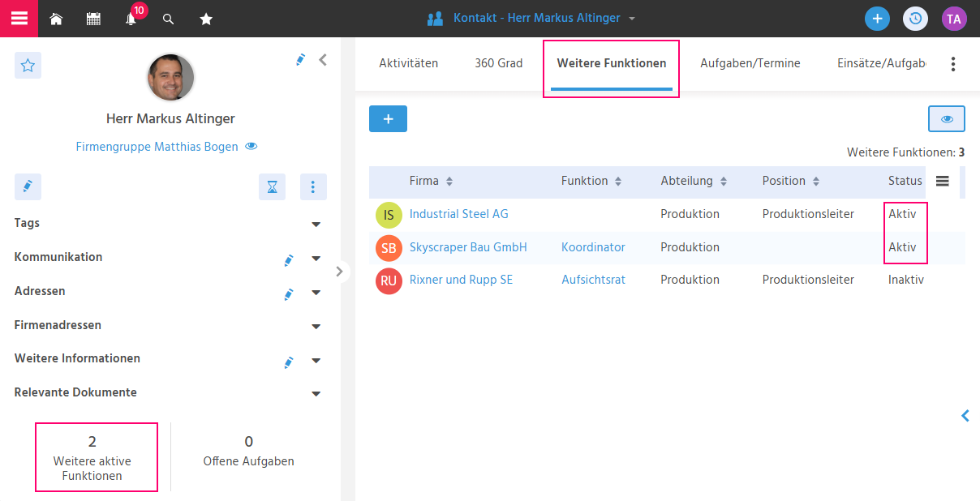Toggle the eye visibility button above table
Viewport: 980px width, 501px height.
[x=947, y=119]
